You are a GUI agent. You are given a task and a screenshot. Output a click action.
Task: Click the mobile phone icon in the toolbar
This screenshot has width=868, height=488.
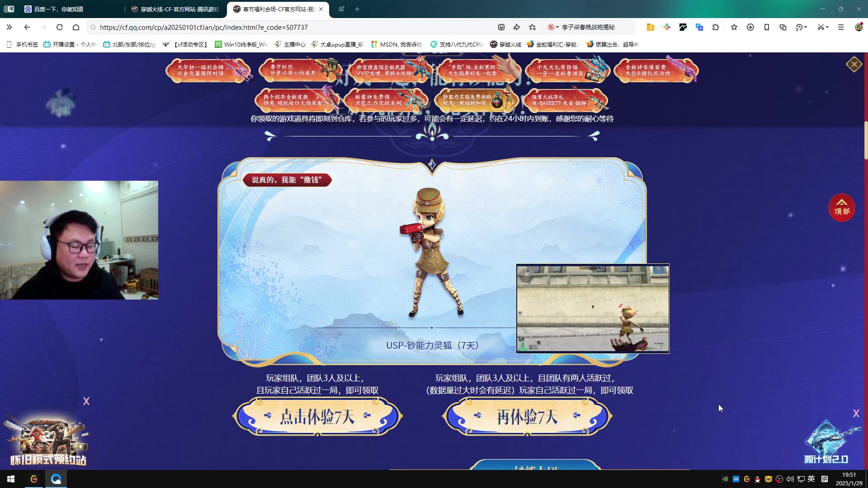(x=767, y=27)
